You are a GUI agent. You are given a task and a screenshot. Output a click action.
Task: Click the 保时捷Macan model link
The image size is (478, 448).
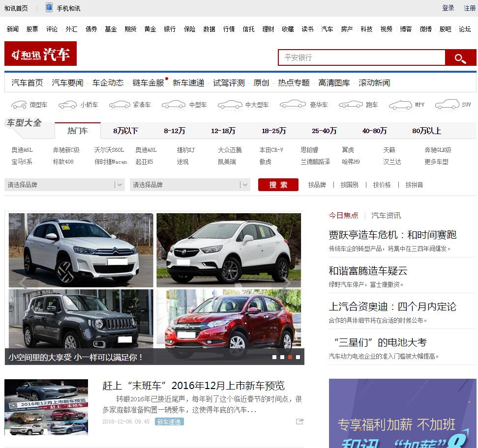110,162
